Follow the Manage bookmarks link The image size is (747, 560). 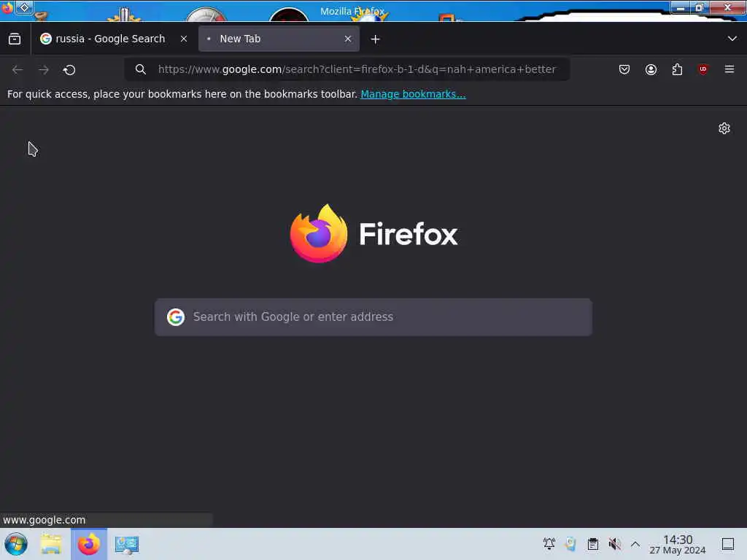point(413,94)
